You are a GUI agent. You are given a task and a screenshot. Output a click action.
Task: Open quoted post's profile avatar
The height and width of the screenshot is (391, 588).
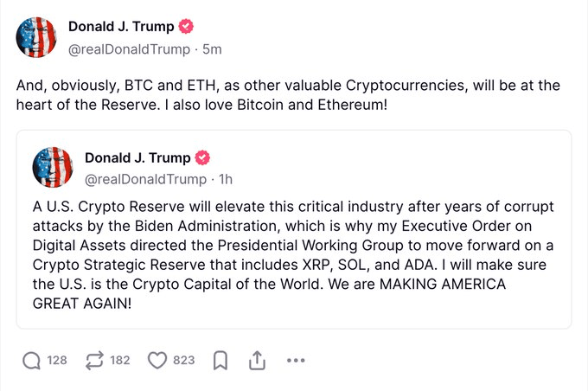pyautogui.click(x=53, y=167)
